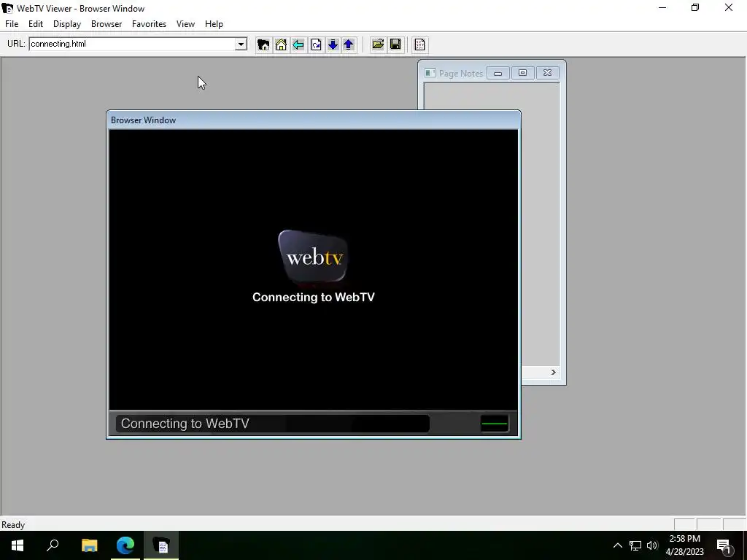This screenshot has width=747, height=560.
Task: Open the notification center icon
Action: (x=724, y=545)
